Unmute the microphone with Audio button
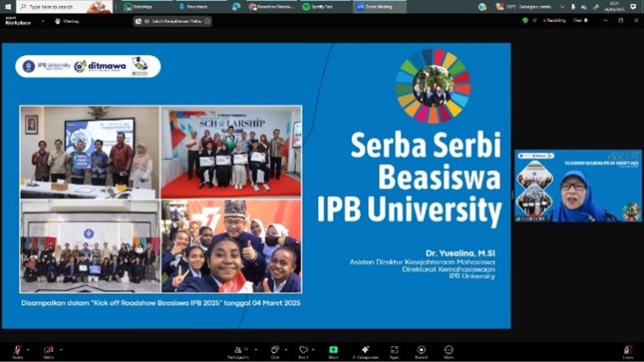Screen dimensions: 644x362 [17, 350]
